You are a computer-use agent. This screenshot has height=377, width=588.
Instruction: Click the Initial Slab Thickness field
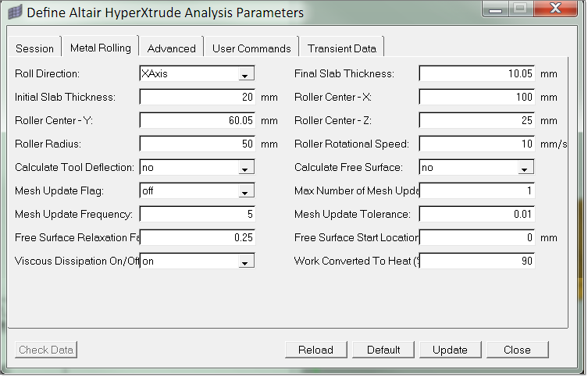coord(198,98)
